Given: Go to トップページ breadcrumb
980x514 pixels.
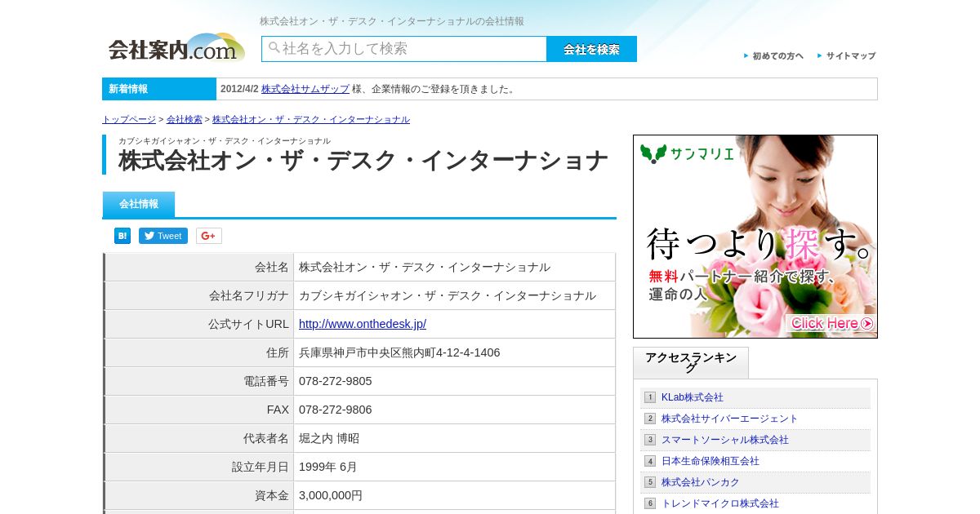Looking at the screenshot, I should tap(129, 119).
